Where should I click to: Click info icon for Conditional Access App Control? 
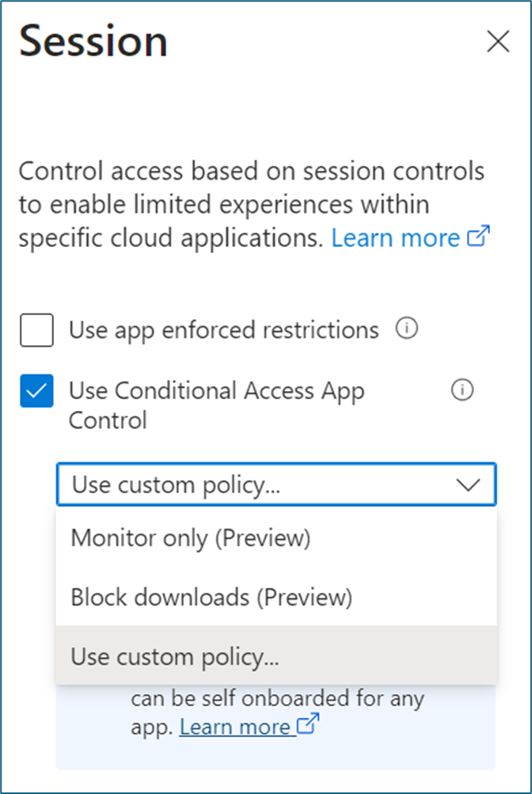coord(462,390)
